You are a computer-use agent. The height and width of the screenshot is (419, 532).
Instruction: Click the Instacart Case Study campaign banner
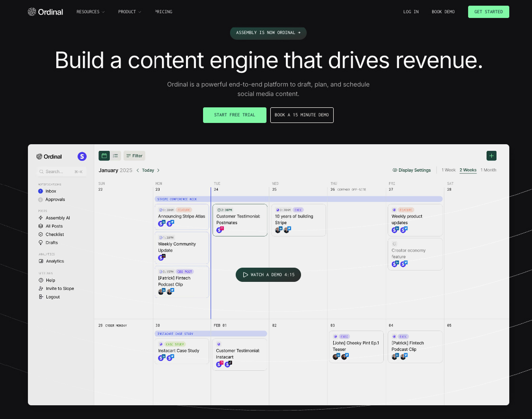211,333
